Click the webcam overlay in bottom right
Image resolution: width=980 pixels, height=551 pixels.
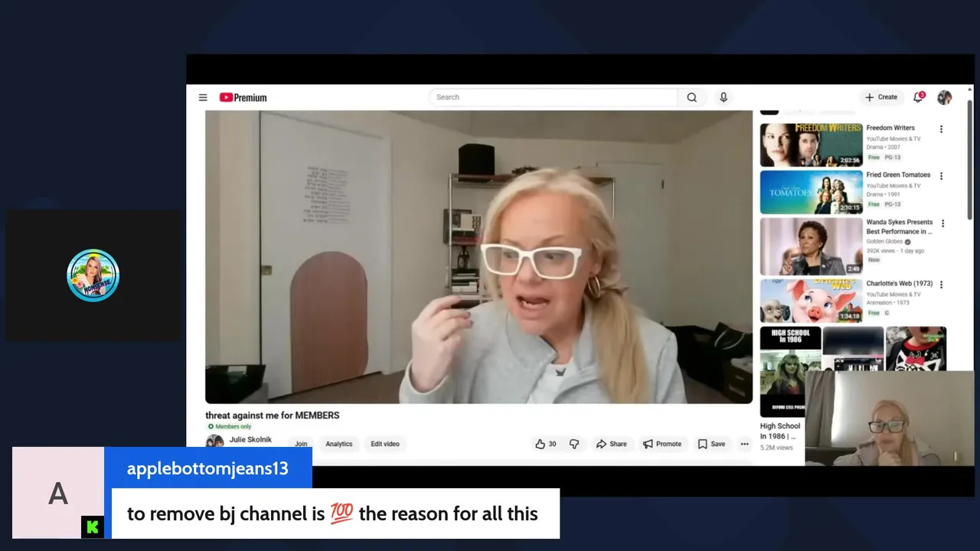(x=889, y=419)
